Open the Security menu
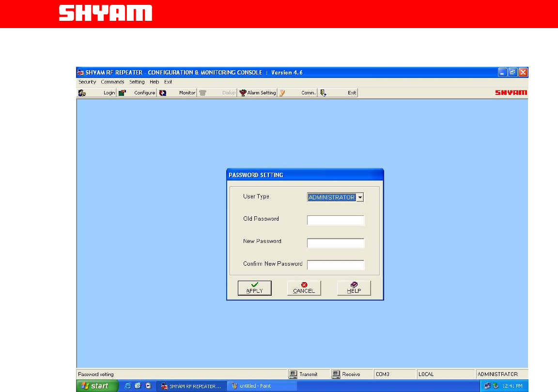The image size is (558, 392). click(x=87, y=82)
